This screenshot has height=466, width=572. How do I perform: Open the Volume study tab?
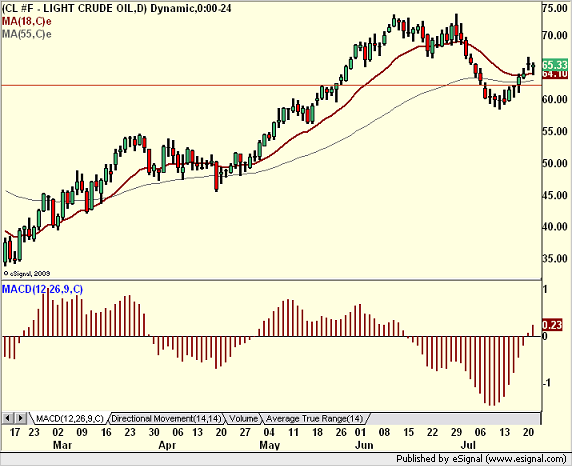click(x=243, y=419)
